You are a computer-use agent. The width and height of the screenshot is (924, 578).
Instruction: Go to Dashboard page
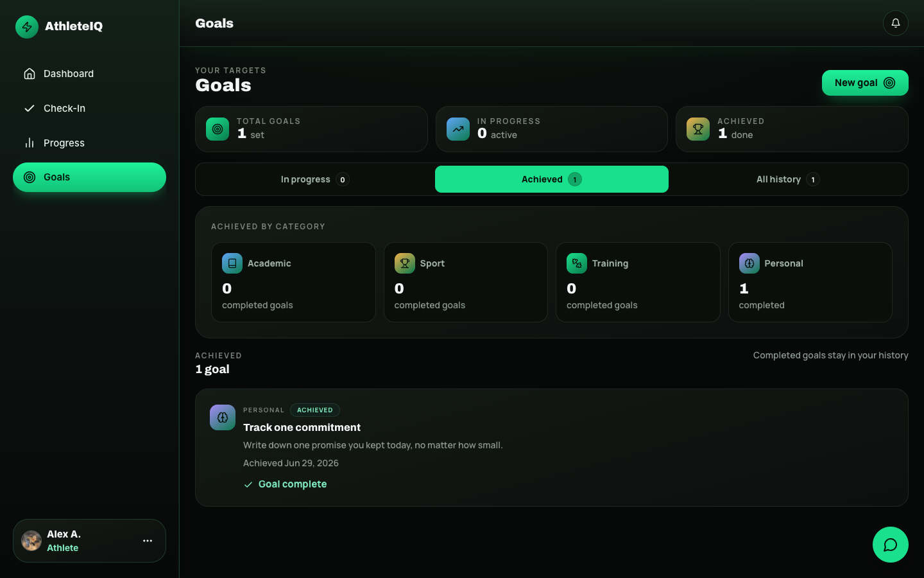[x=89, y=74]
